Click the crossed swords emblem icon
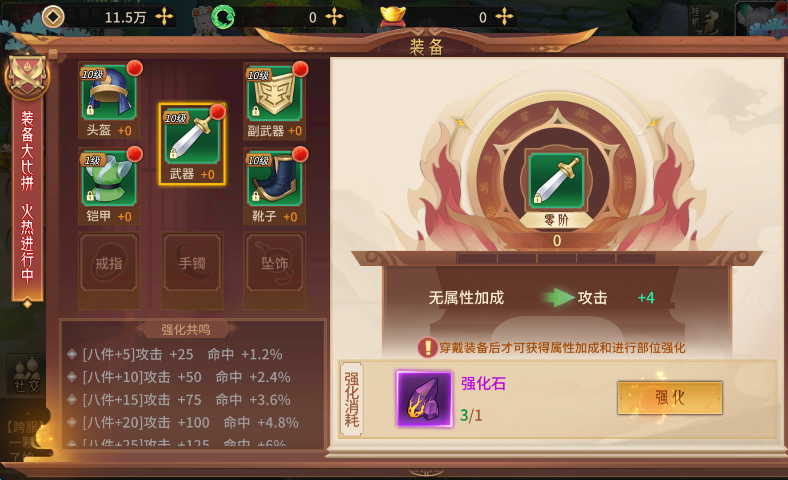 tap(27, 76)
